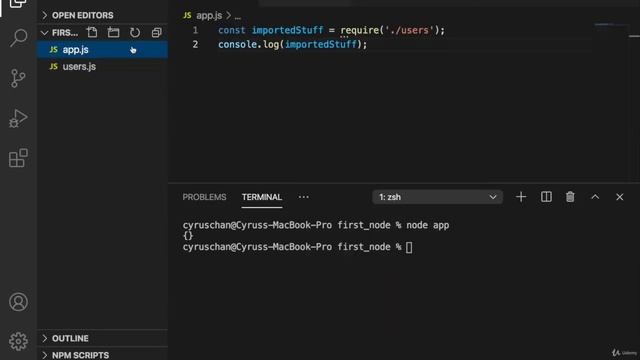Refresh the explorer file list

click(135, 33)
